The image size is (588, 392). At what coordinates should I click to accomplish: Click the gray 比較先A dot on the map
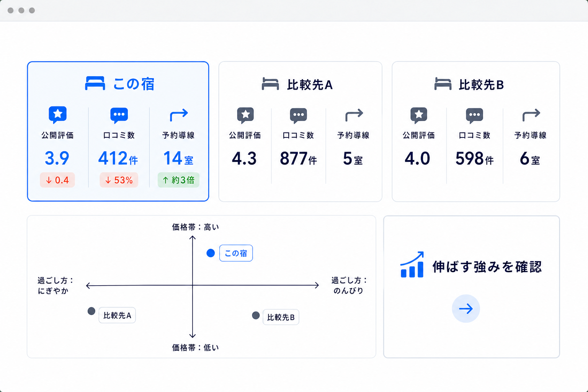point(91,311)
